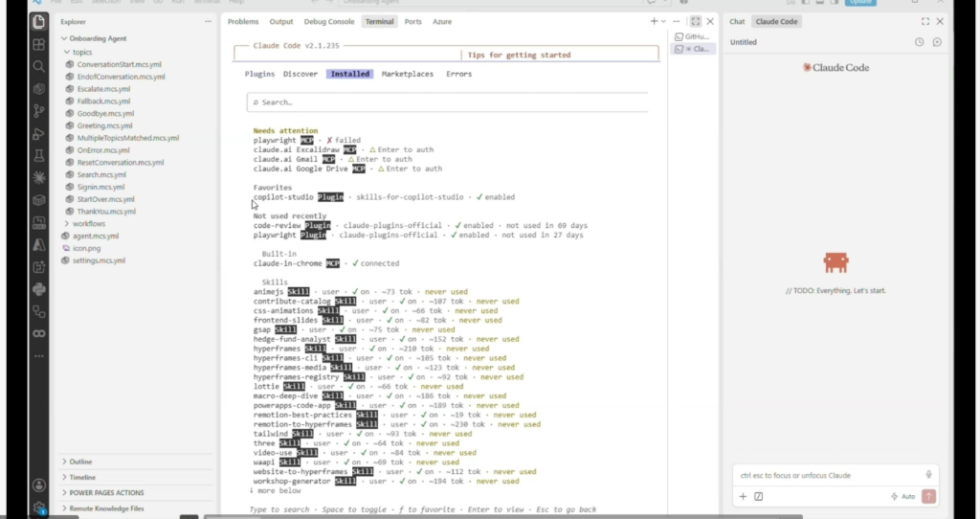Screen dimensions: 980x519
Task: Add context with the plus icon in chat input
Action: (743, 496)
